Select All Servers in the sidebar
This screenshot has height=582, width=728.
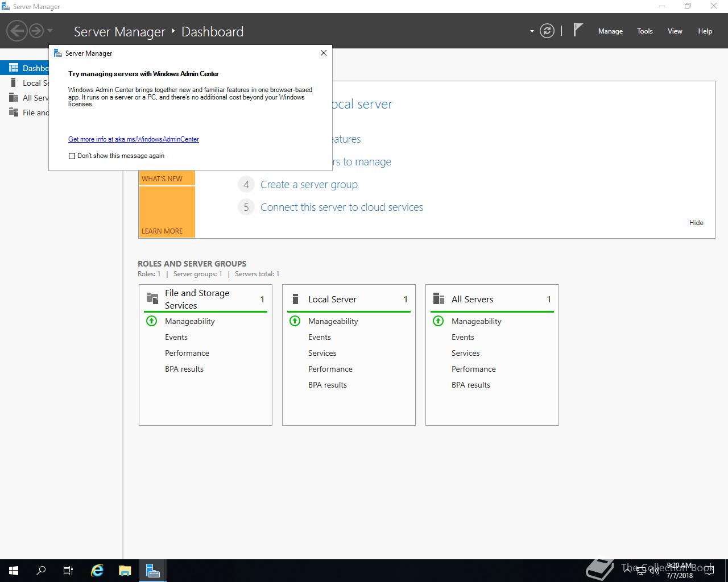pos(24,98)
